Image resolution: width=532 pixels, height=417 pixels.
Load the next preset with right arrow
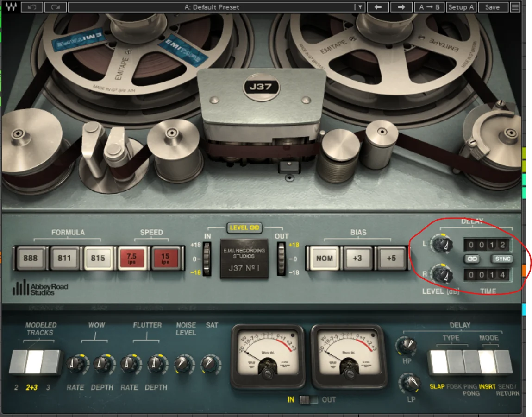(401, 7)
